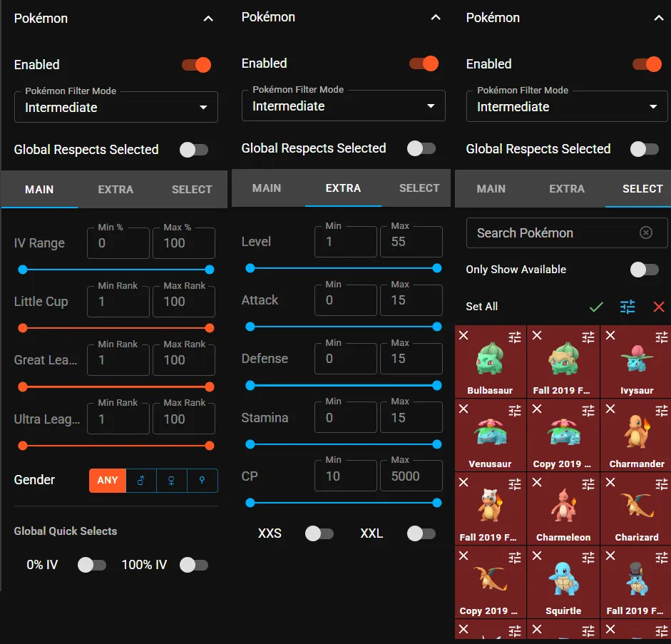Collapse the Pokémon section in the IV Range panel
Screen dimensions: 671x644
208,19
